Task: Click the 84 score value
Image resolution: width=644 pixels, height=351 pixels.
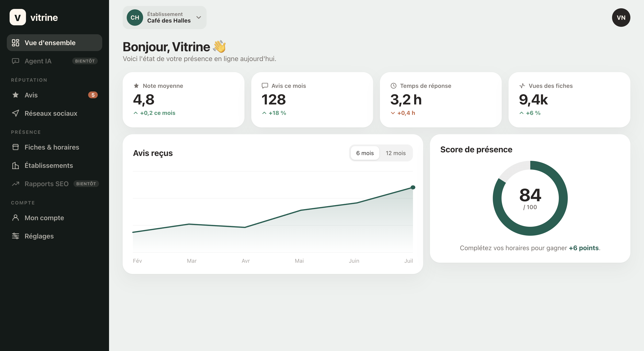Action: (x=530, y=195)
